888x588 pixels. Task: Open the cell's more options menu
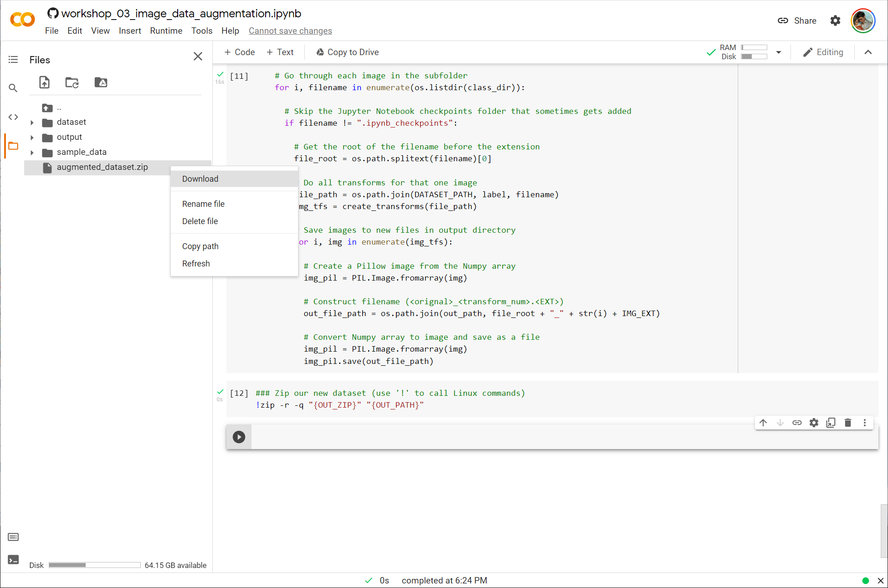[865, 423]
